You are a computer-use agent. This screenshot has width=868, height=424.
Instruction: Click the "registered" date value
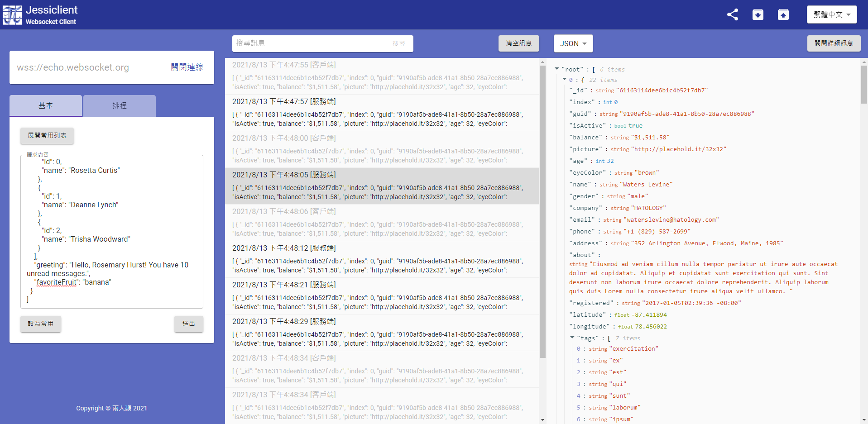pos(692,303)
